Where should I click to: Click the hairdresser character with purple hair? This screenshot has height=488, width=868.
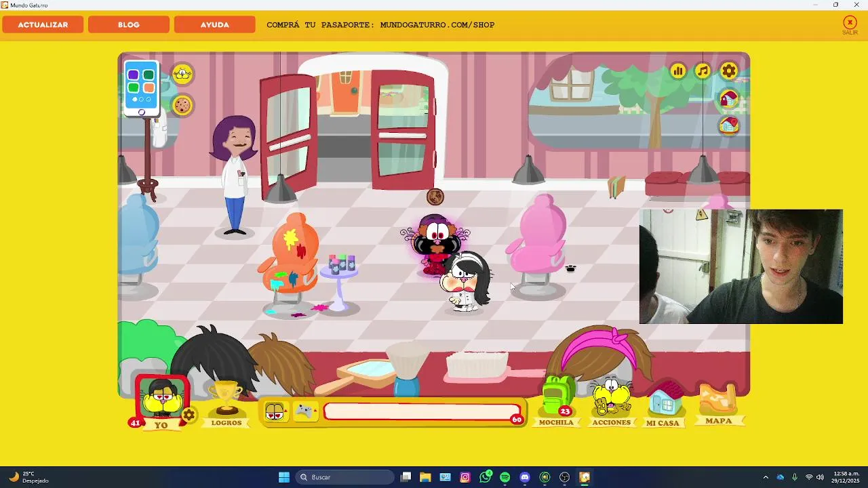point(235,175)
